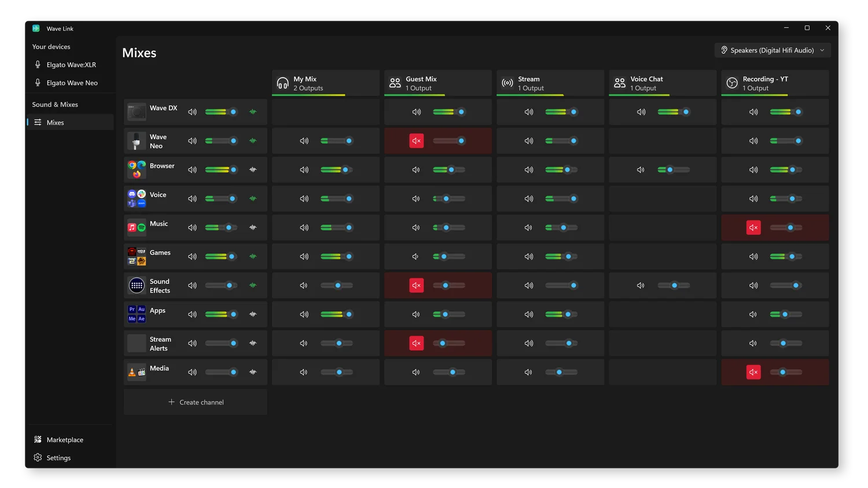Open Settings from the sidebar
Viewport: 868px width, 488px height.
pos(58,457)
